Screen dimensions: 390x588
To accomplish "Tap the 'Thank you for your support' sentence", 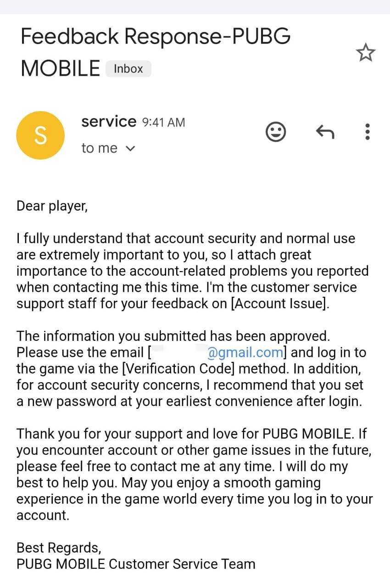I will click(x=138, y=434).
